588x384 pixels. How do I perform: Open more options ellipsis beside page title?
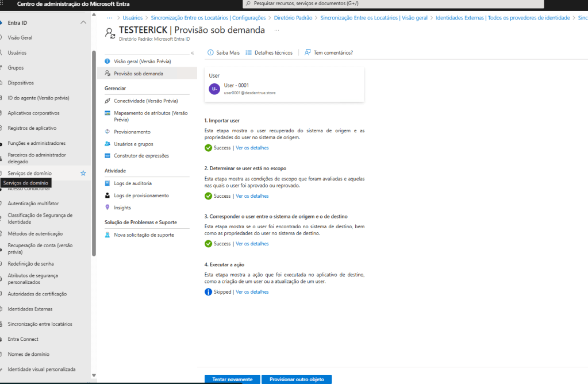pos(277,30)
